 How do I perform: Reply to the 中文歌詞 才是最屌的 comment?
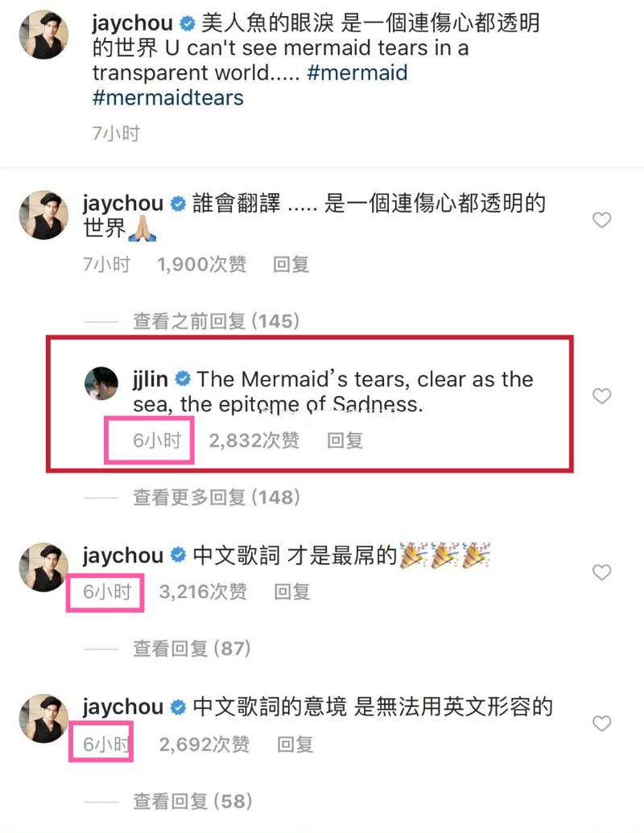(292, 592)
